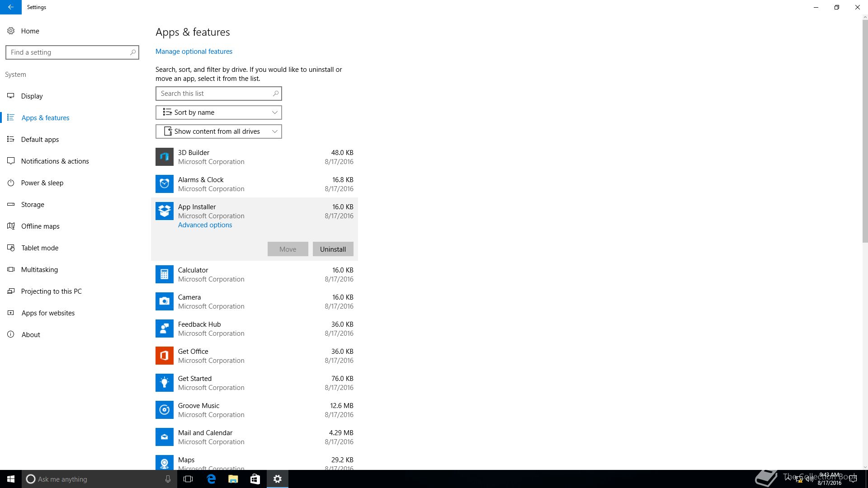Open Apps for websites page
Screen dimensions: 868x488
coord(48,313)
